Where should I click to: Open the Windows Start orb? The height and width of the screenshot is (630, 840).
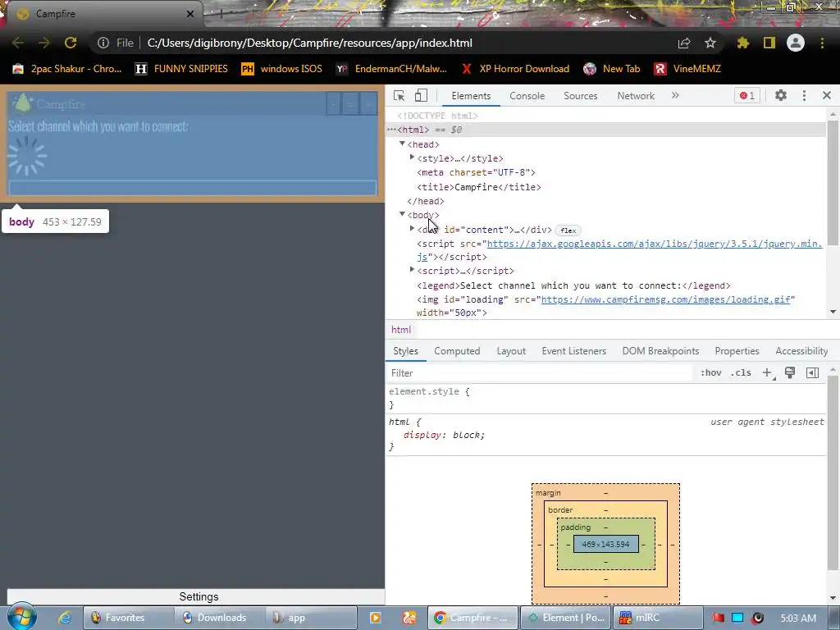(22, 617)
